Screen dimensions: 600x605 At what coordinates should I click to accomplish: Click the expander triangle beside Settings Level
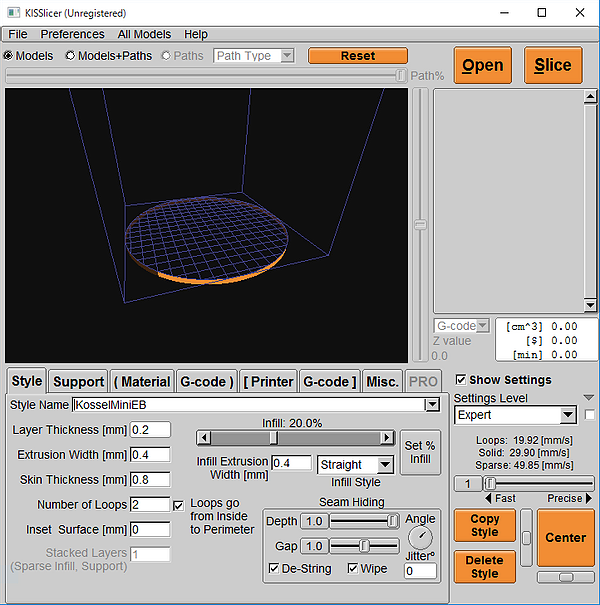(588, 397)
